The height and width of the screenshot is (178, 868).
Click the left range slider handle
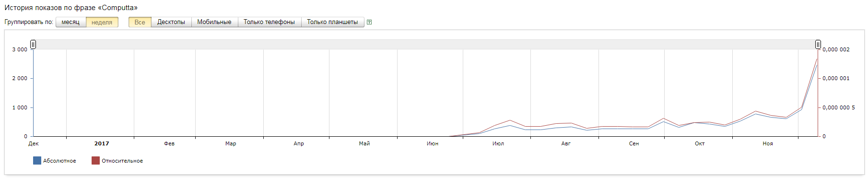click(x=33, y=45)
